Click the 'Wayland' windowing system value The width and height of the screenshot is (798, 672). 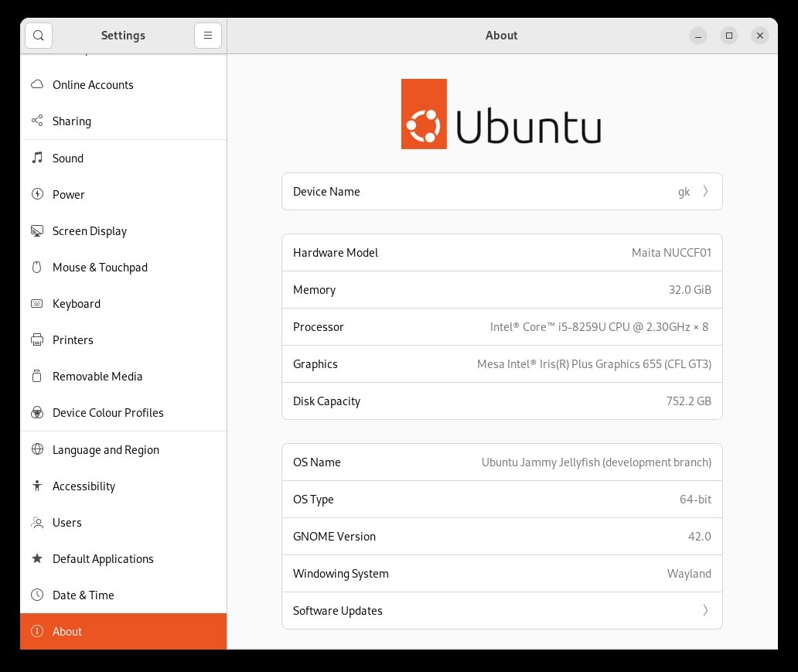coord(689,574)
